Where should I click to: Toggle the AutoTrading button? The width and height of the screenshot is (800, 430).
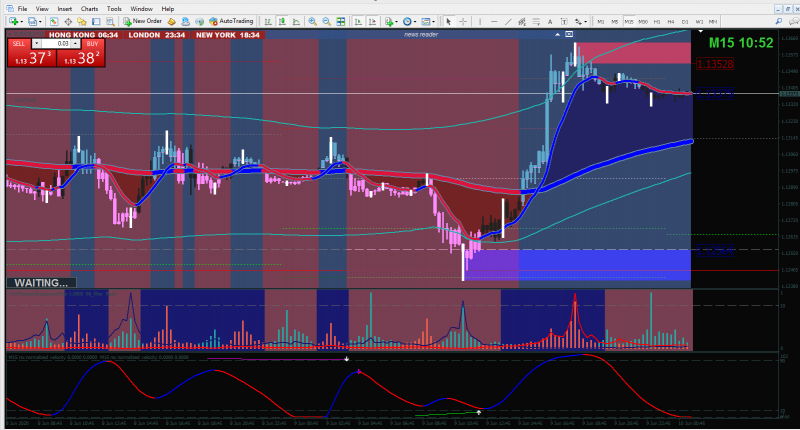point(231,21)
